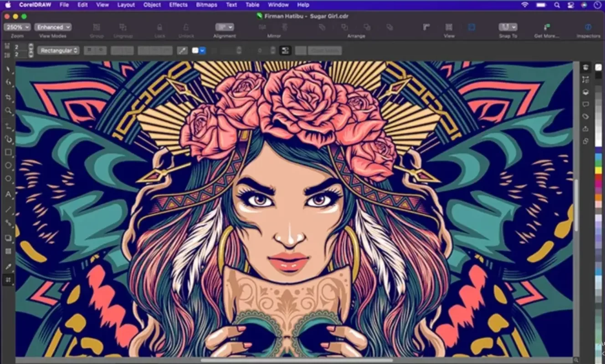
Task: Open the Alignment dropdown
Action: pyautogui.click(x=224, y=27)
